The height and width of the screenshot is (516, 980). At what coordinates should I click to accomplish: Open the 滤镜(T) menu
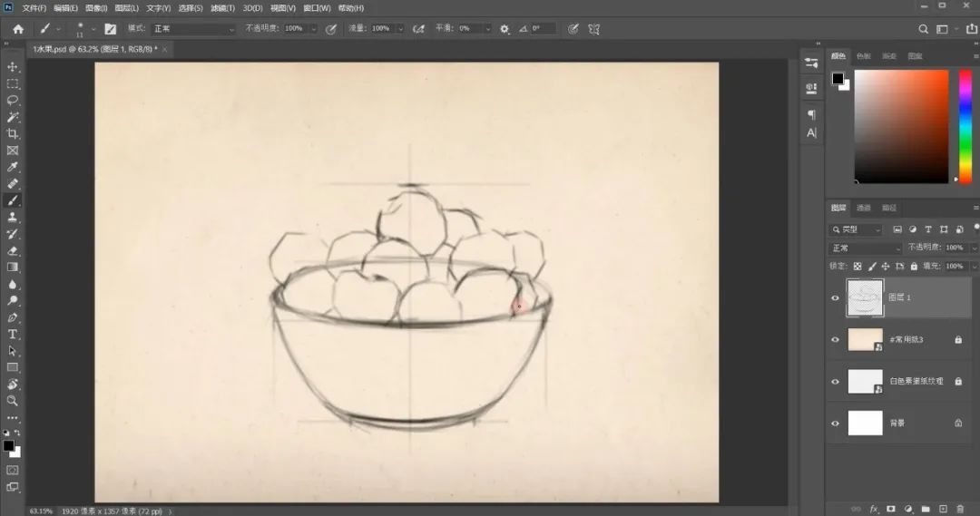(222, 8)
